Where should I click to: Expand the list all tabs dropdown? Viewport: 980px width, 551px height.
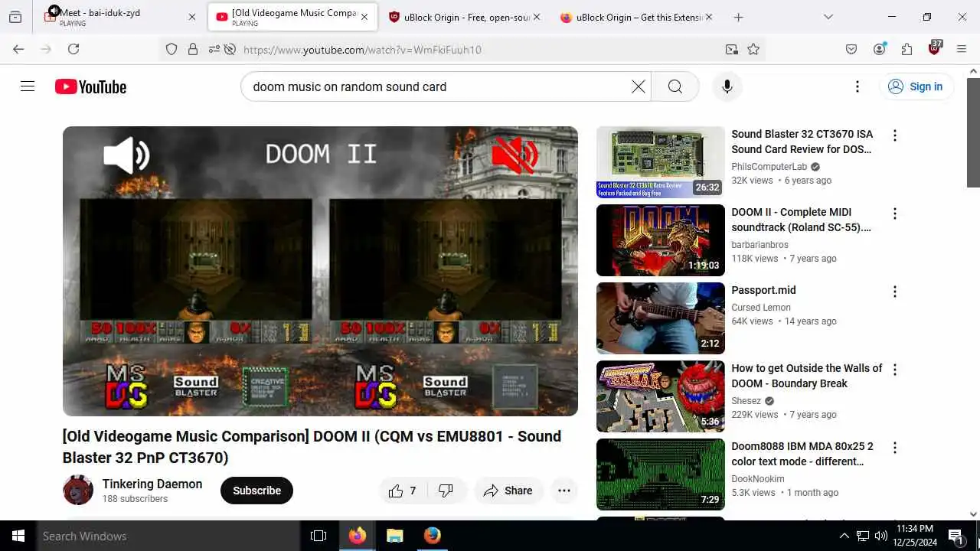click(x=828, y=17)
